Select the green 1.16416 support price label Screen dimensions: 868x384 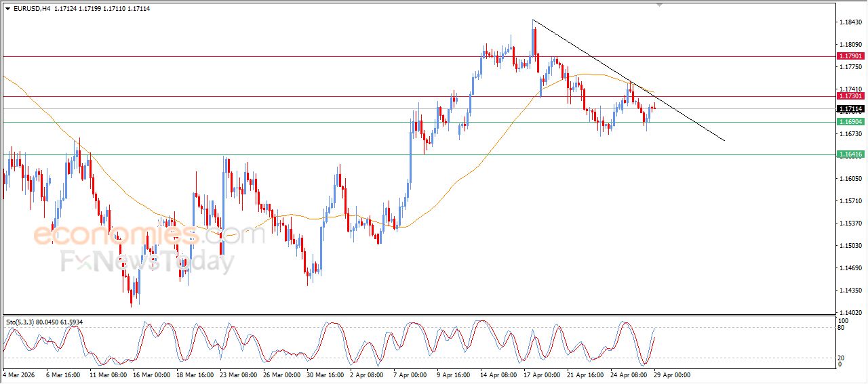pyautogui.click(x=850, y=154)
